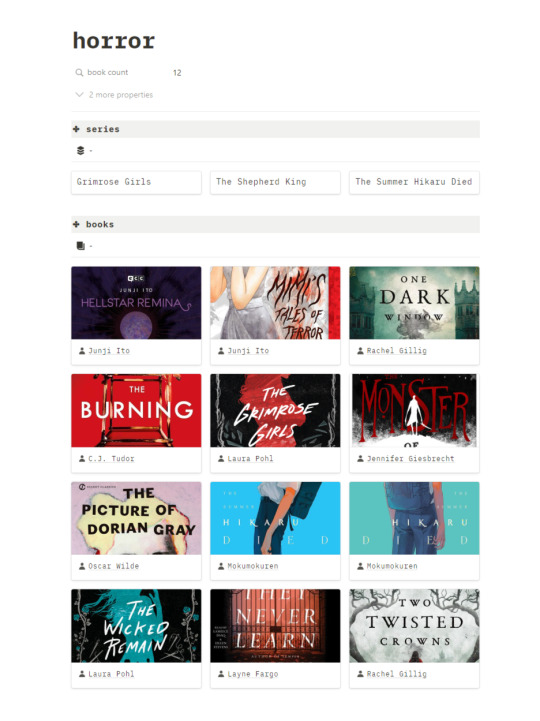This screenshot has width=540, height=721.
Task: Click author Rachel Gillig under One Dark Window
Action: tap(396, 351)
